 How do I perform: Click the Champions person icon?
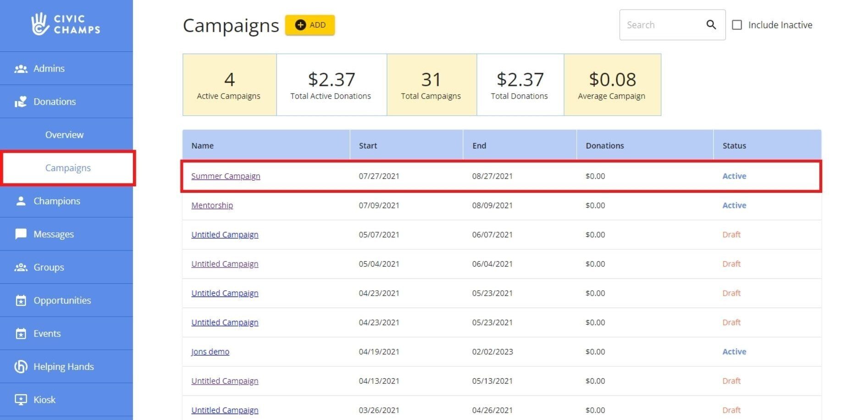(21, 201)
